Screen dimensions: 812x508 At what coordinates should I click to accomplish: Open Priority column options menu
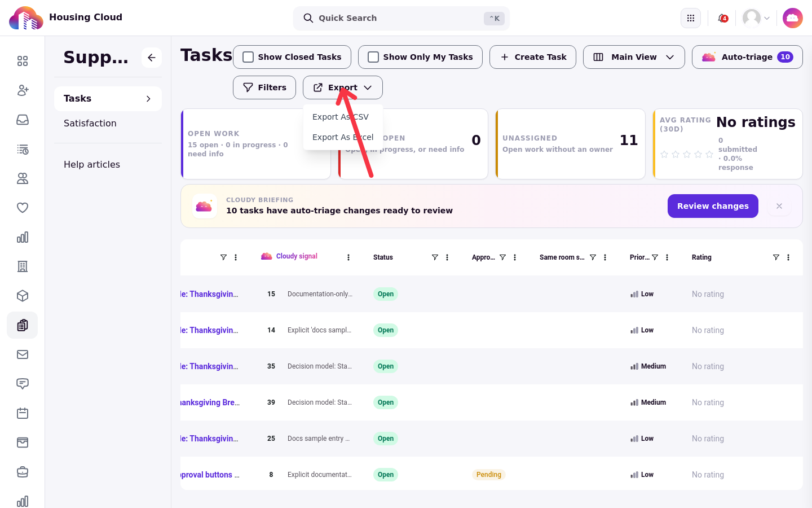tap(667, 257)
